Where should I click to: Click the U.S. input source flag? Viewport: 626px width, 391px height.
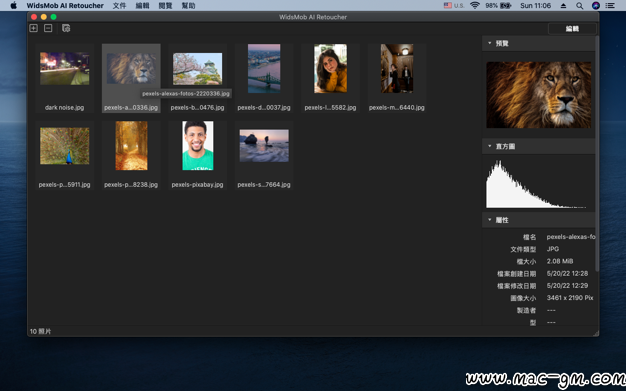click(448, 6)
